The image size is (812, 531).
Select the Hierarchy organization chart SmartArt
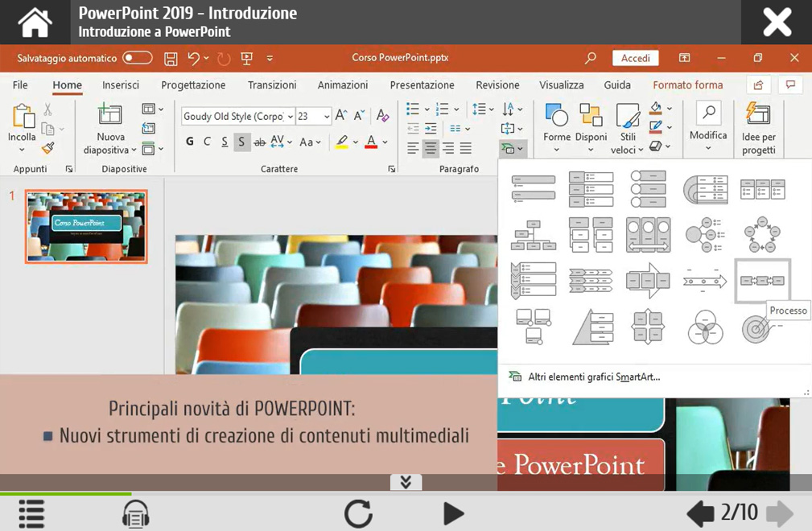pyautogui.click(x=534, y=235)
